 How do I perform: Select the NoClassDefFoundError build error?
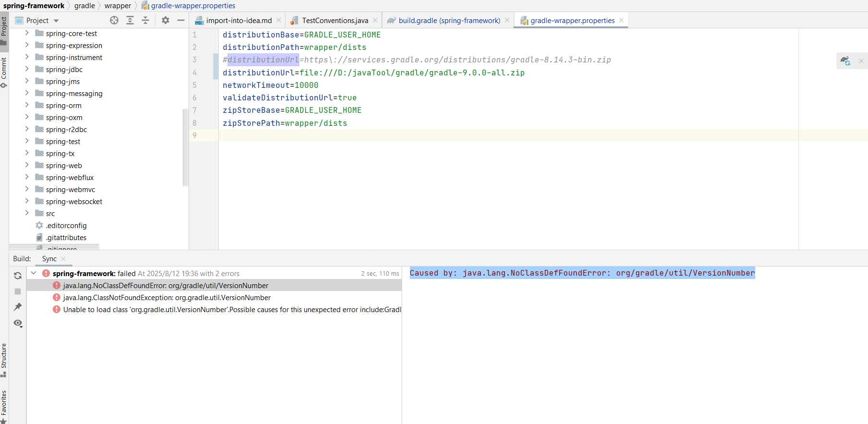(214, 286)
